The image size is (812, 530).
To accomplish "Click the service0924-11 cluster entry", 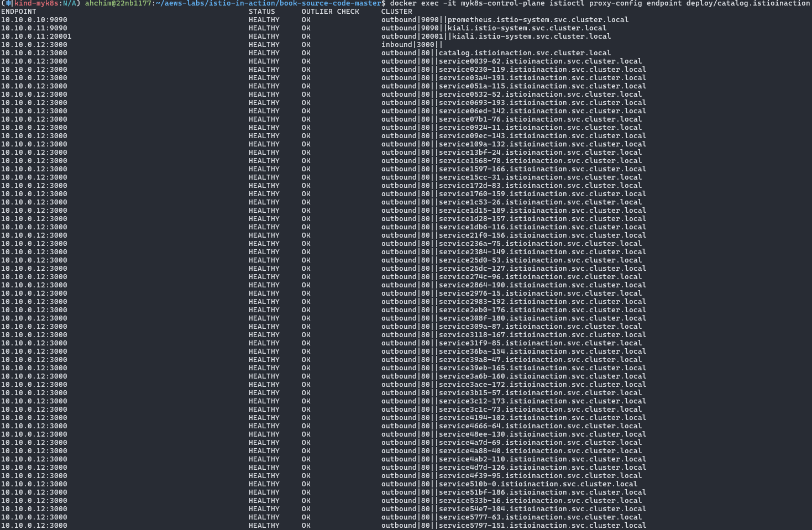I will pyautogui.click(x=511, y=128).
